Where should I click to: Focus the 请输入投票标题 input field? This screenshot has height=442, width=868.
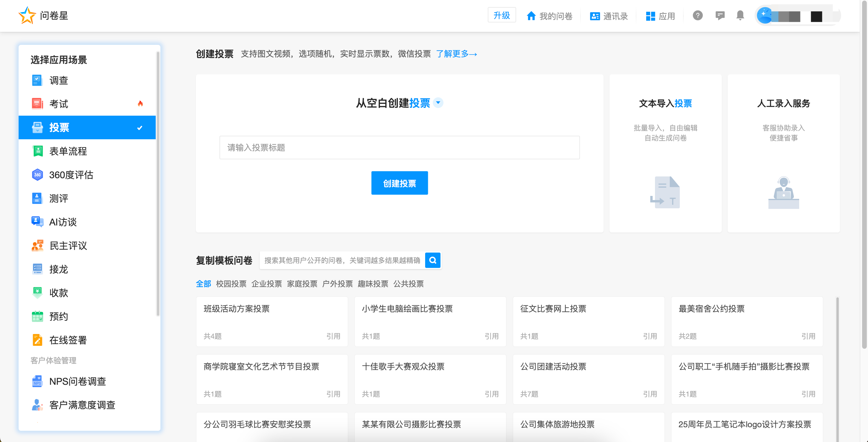pos(399,148)
